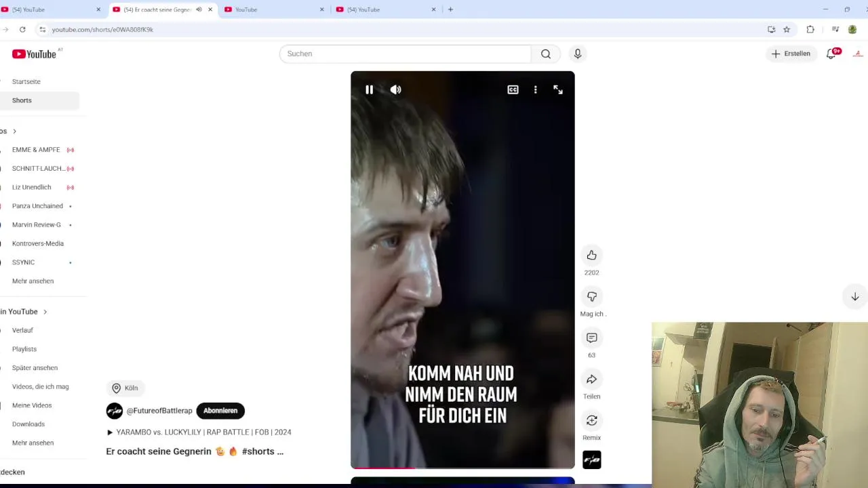Viewport: 868px width, 488px height.
Task: Select Shorts in the sidebar
Action: click(39, 100)
